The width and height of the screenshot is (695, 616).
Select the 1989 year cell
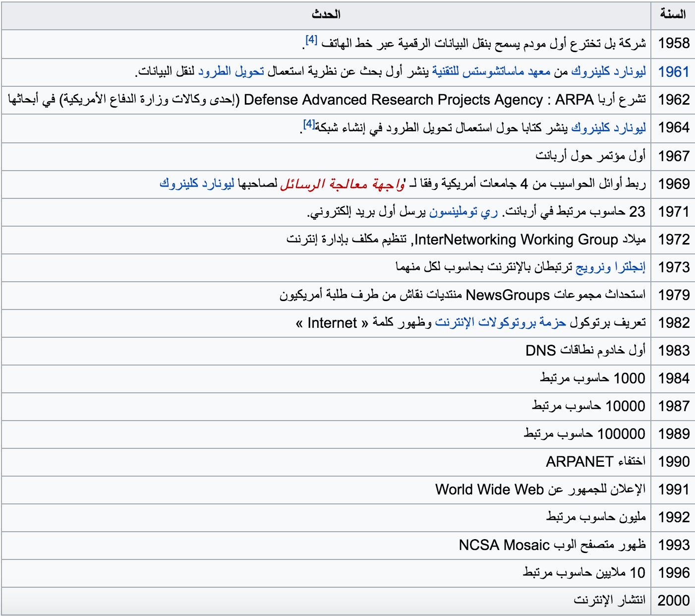674,434
